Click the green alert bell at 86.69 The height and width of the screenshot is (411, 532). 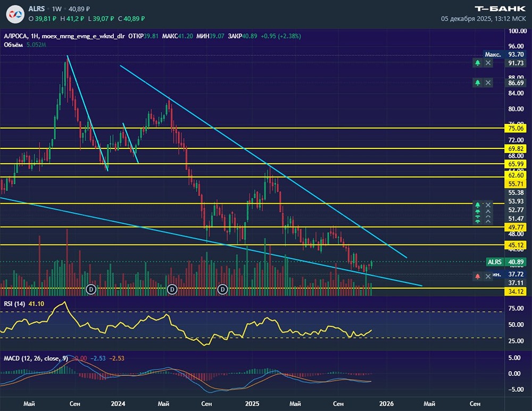(478, 83)
